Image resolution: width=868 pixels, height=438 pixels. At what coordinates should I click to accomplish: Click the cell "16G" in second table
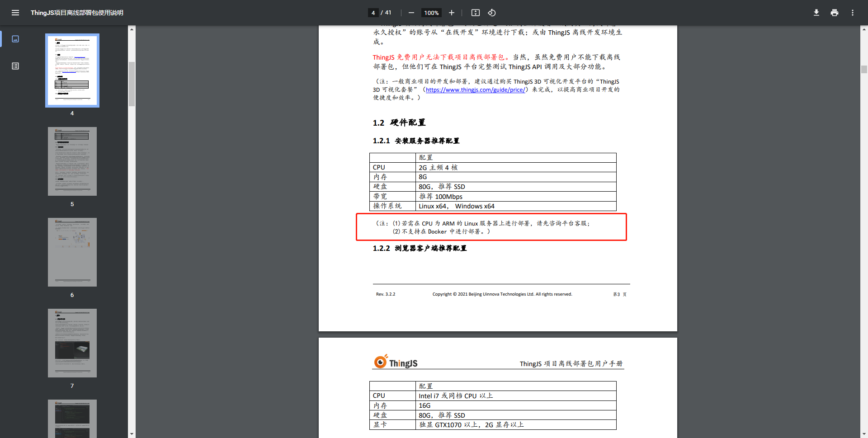click(x=516, y=405)
